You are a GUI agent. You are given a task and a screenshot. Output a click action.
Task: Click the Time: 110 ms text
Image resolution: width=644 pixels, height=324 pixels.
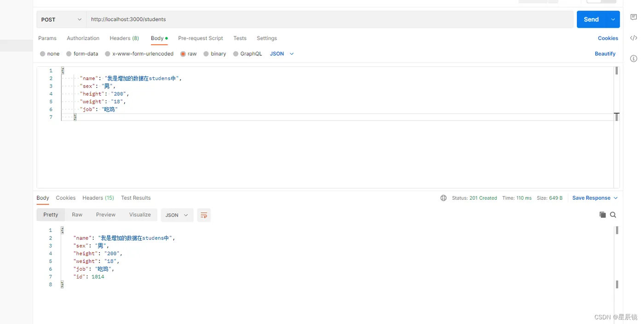[x=517, y=198]
